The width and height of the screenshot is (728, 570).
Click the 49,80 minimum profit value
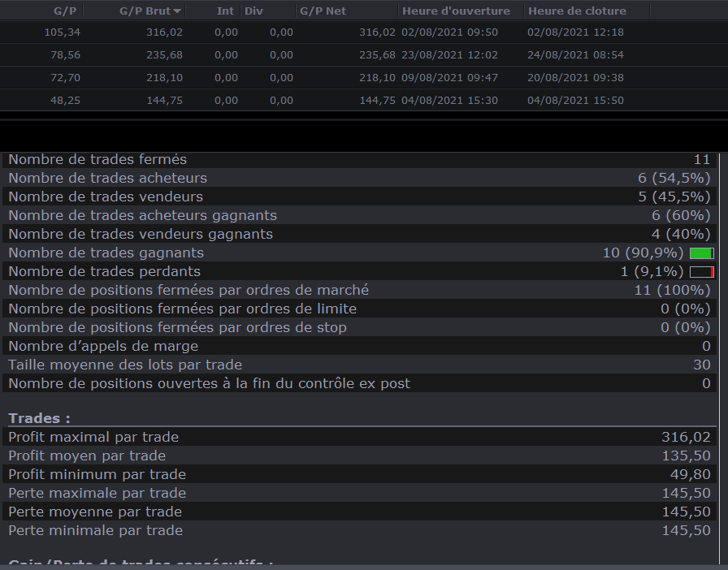click(691, 474)
